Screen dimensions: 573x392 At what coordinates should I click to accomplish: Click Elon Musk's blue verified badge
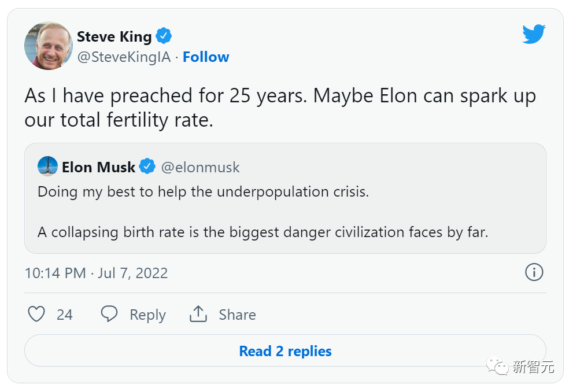(x=148, y=167)
